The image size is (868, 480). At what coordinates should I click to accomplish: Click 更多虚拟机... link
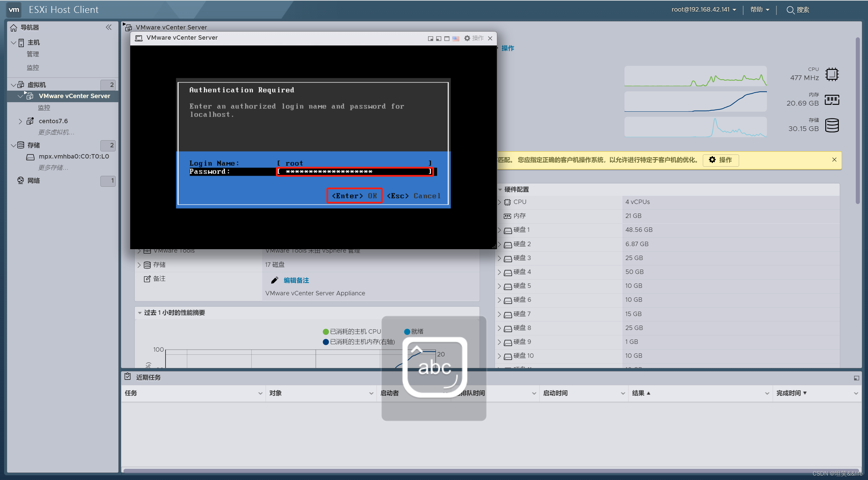click(x=56, y=132)
